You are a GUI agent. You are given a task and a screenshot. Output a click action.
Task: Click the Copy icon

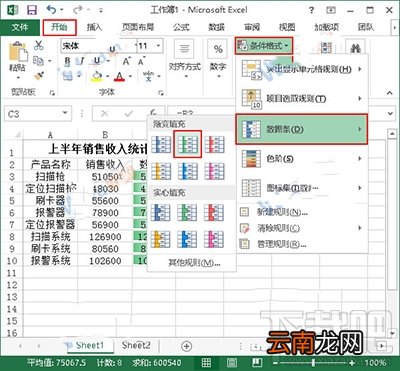[x=39, y=60]
